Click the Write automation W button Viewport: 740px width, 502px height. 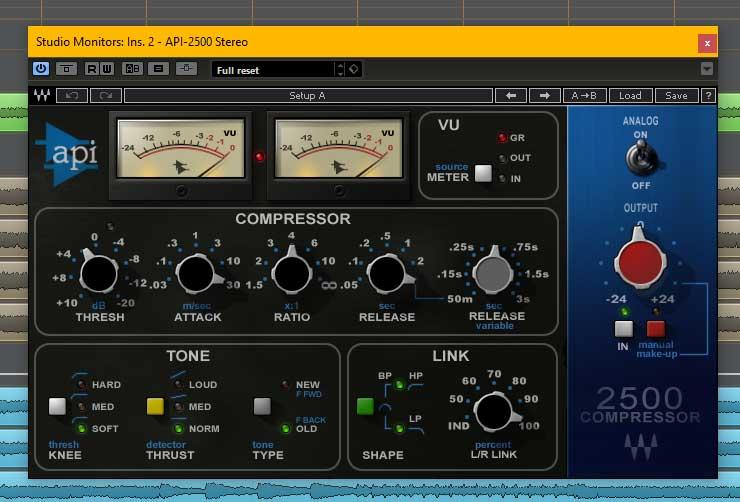(x=107, y=69)
